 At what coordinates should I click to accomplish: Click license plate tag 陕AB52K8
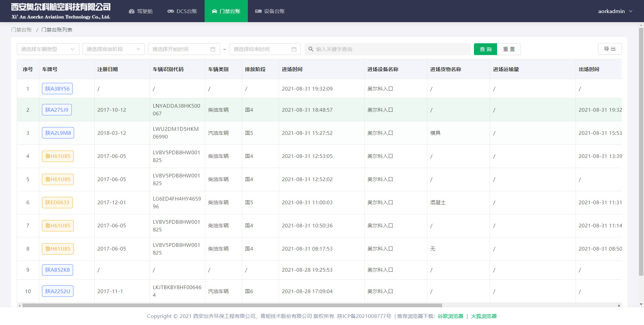(57, 270)
